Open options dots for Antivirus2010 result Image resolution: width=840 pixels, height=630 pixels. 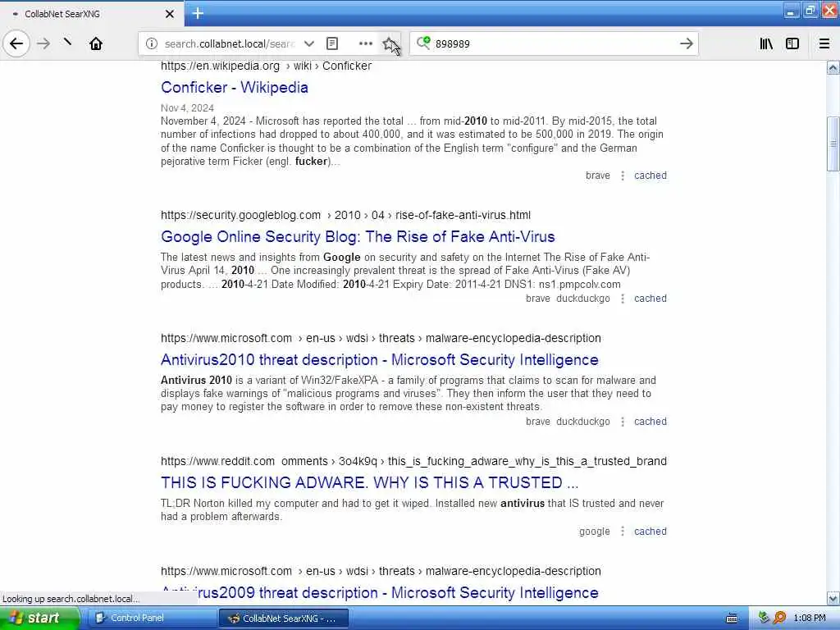tap(623, 422)
